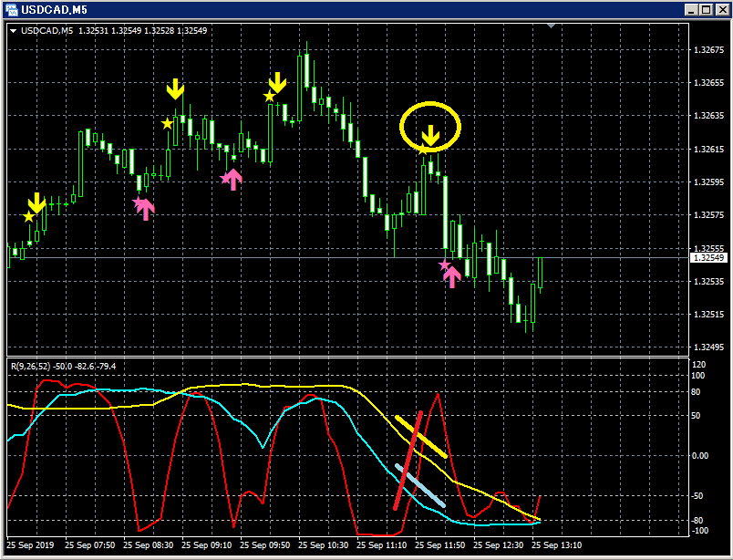Image resolution: width=733 pixels, height=560 pixels.
Task: Click the 25 Sep 10:30 time label
Action: (324, 545)
